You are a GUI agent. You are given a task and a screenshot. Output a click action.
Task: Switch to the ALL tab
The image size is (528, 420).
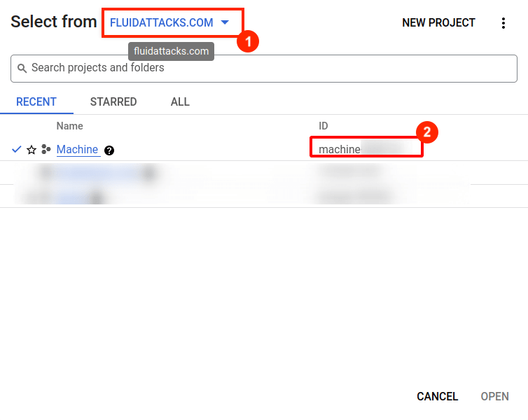pos(180,101)
